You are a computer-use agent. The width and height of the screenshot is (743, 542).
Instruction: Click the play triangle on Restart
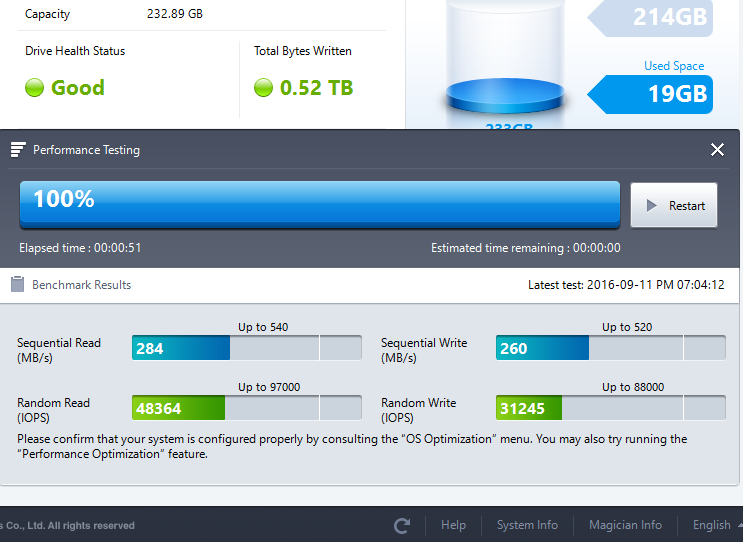tap(652, 206)
